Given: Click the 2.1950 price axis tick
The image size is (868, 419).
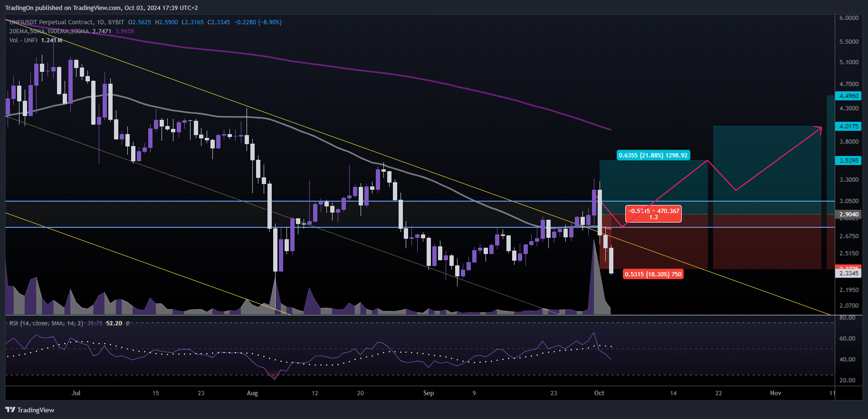Looking at the screenshot, I should click(x=849, y=290).
